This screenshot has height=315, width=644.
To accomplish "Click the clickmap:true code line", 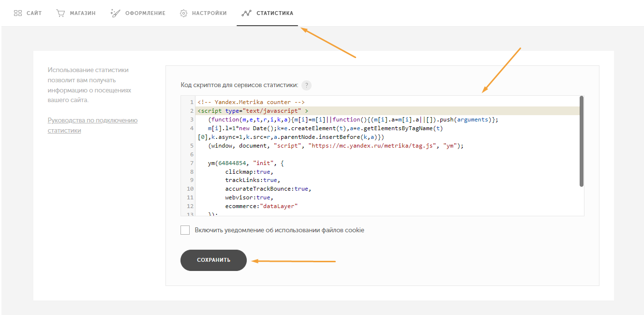I will [249, 172].
